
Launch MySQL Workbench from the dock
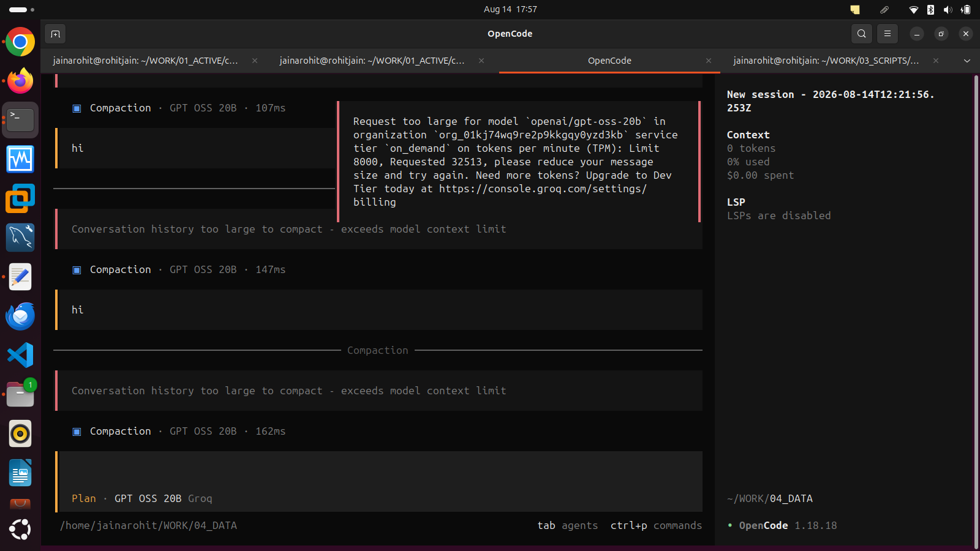pos(20,238)
